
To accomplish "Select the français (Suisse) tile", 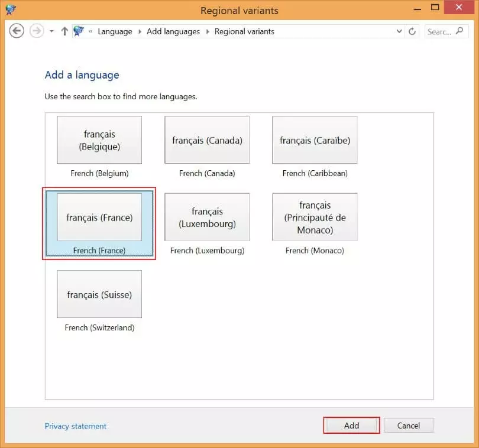I will pos(99,294).
